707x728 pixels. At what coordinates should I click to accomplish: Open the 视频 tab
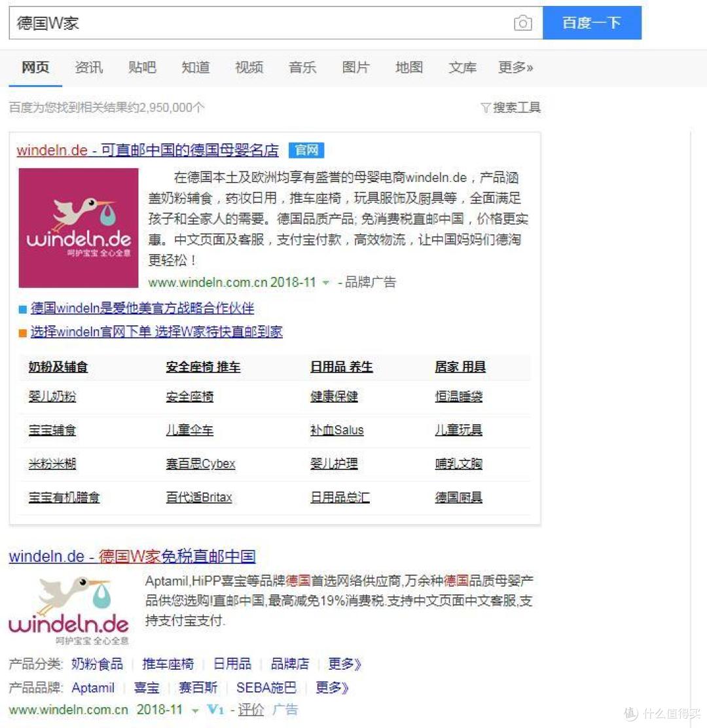(249, 68)
